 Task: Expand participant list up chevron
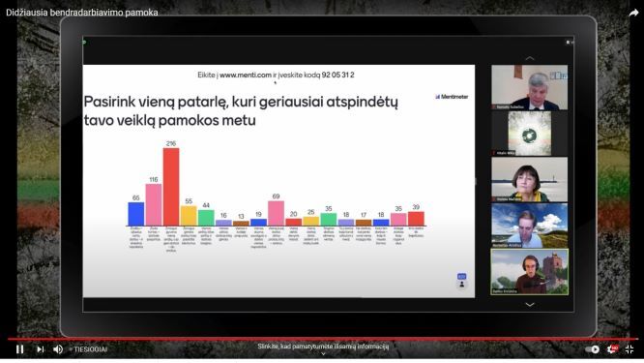point(530,58)
